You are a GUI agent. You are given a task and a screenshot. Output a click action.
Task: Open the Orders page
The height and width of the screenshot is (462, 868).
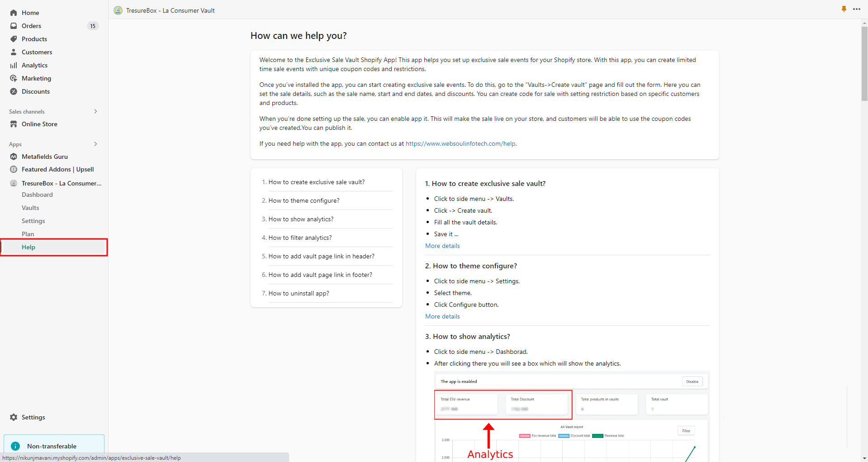tap(31, 26)
